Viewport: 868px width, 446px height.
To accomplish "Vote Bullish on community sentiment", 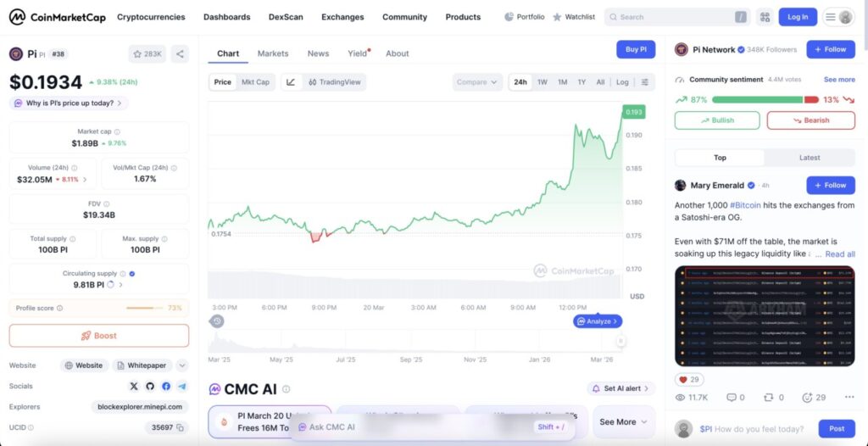I will tap(717, 120).
